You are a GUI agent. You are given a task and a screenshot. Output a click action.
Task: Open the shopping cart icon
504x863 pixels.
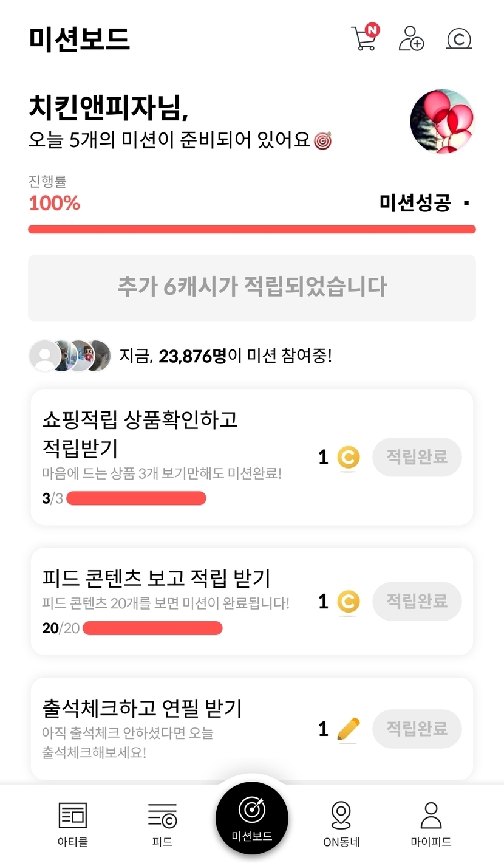364,38
